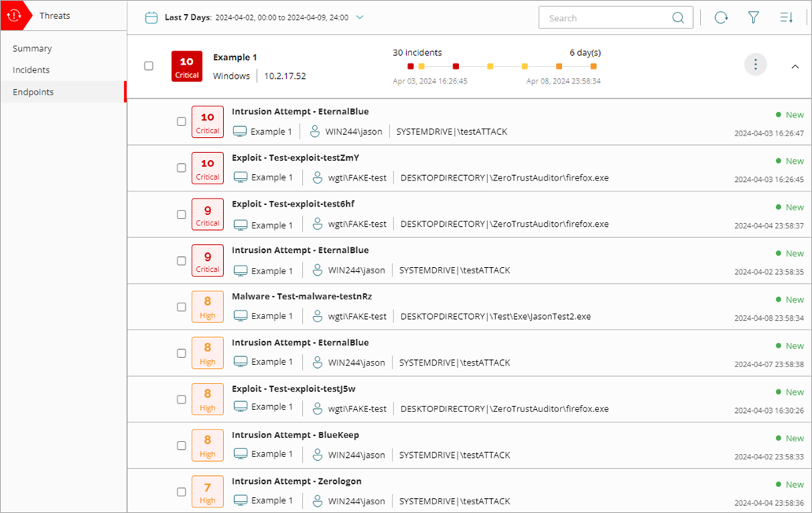Click inside the Search input field

[x=607, y=17]
